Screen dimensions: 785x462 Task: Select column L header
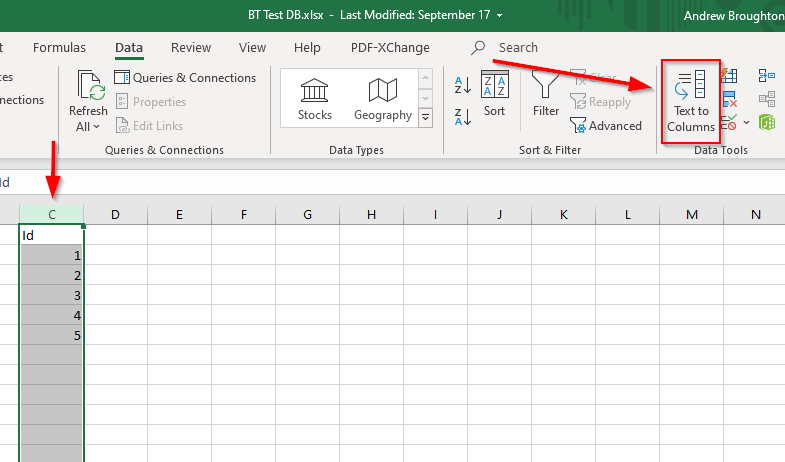[628, 215]
